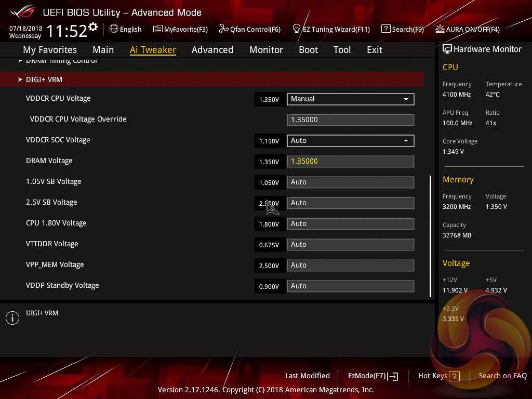Click the 07/18/2018 date text
532x399 pixels.
[26, 28]
